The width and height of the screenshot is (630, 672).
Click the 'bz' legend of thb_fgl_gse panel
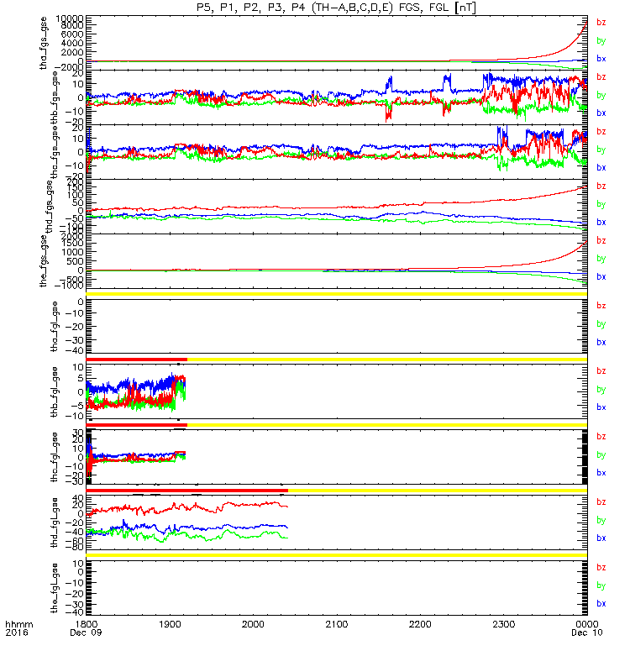(x=601, y=371)
